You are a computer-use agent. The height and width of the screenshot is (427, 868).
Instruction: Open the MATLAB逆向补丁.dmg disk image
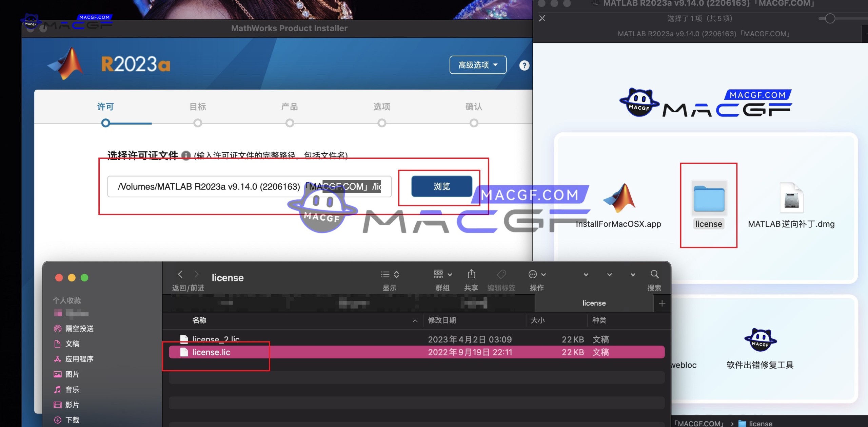(791, 199)
